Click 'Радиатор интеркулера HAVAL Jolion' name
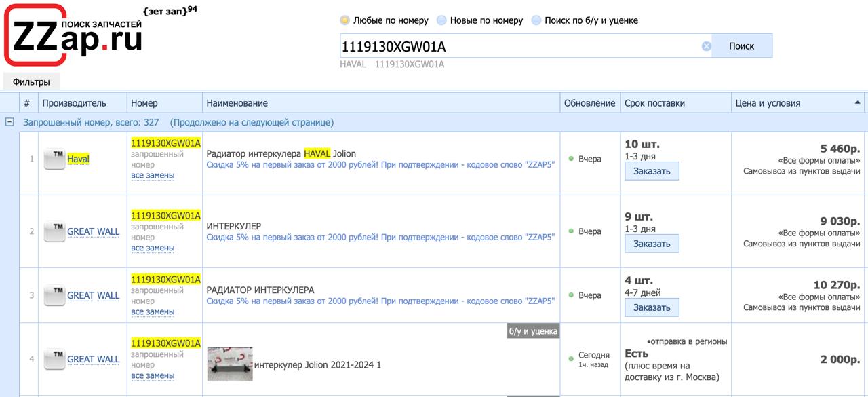 [x=281, y=154]
